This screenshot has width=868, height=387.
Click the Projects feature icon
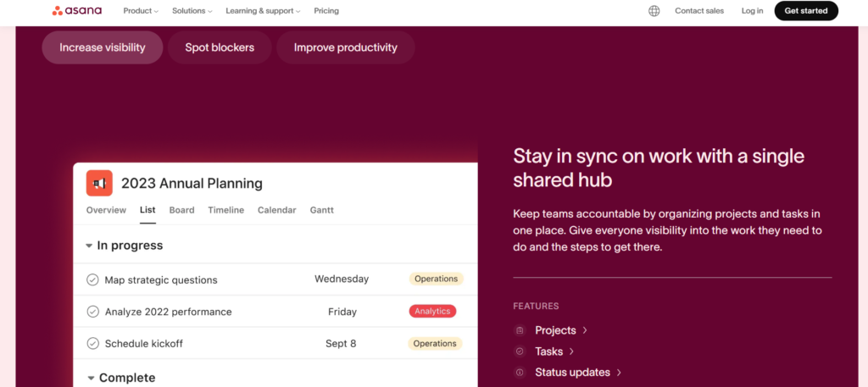point(520,330)
